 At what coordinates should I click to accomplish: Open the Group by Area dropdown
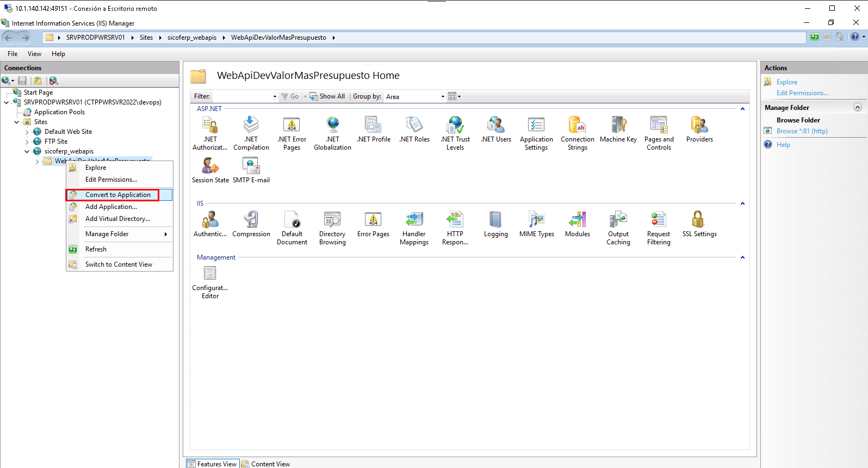coord(416,97)
